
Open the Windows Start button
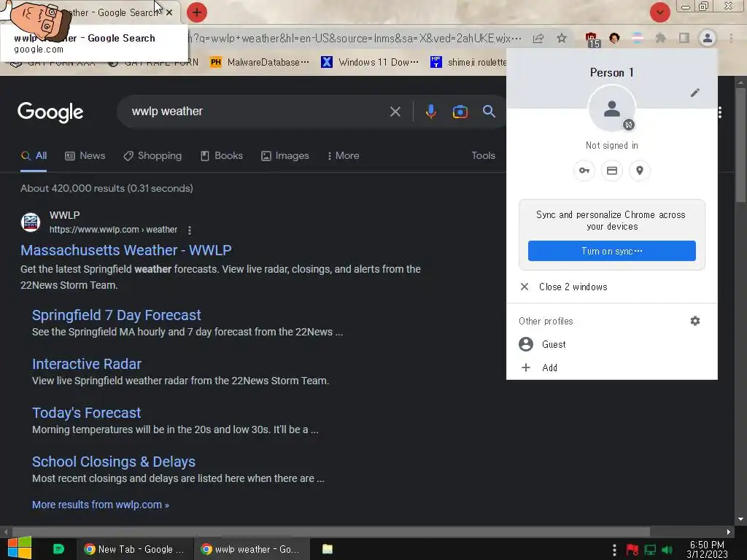[20, 548]
